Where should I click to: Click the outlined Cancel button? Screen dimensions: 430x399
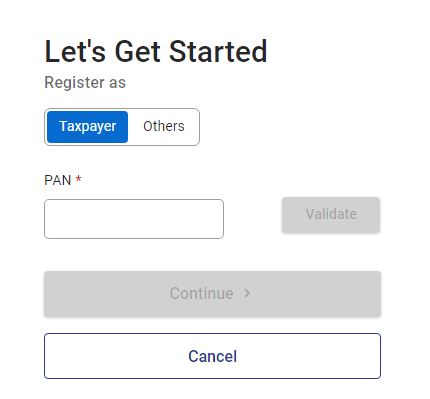(x=212, y=356)
